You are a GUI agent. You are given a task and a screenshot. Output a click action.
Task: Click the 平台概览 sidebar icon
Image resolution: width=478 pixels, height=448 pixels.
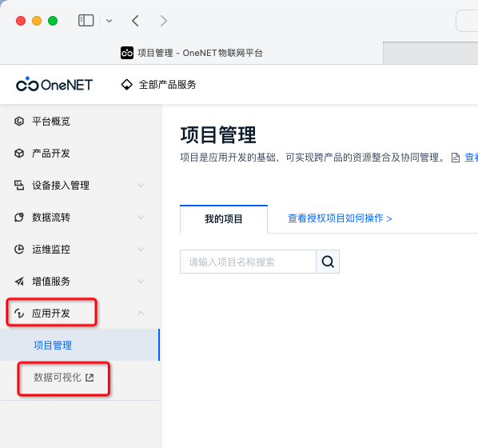(19, 121)
